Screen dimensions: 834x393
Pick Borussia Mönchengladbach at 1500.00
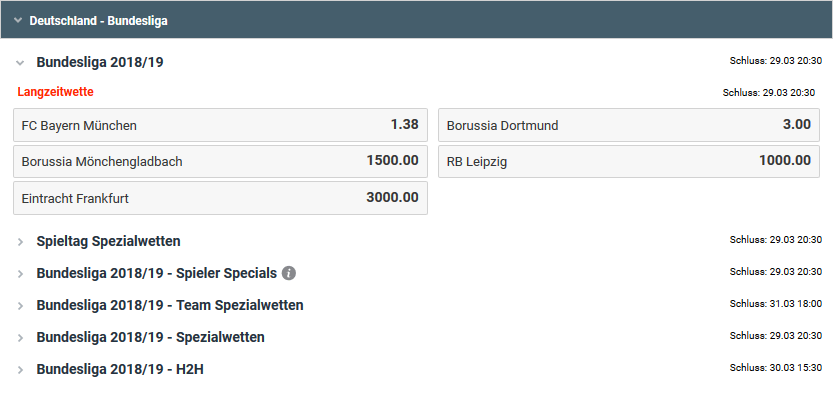point(220,161)
